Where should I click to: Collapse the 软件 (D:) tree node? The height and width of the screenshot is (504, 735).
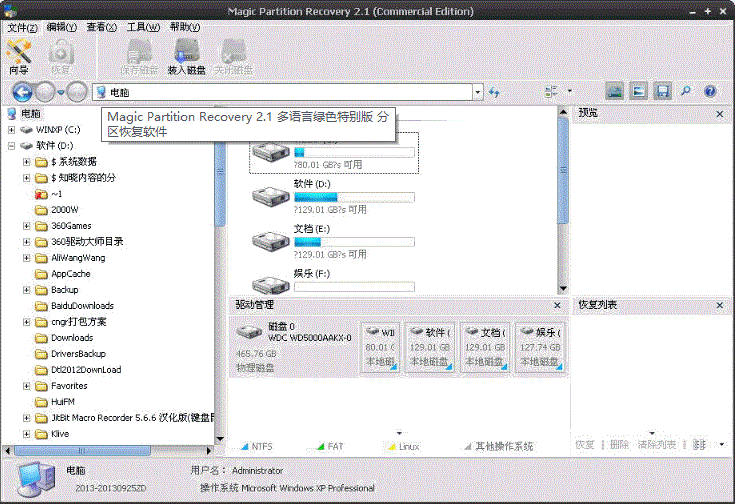(11, 146)
